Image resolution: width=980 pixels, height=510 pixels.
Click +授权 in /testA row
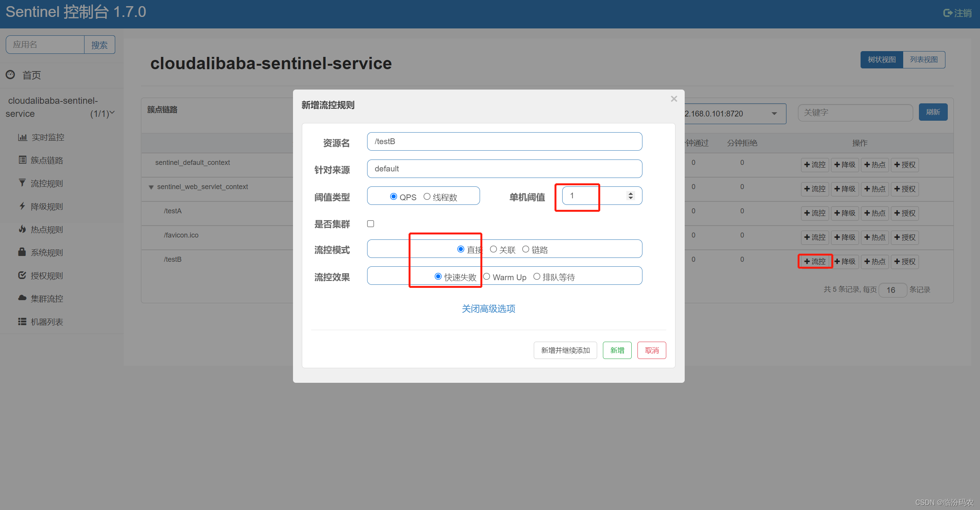point(905,213)
